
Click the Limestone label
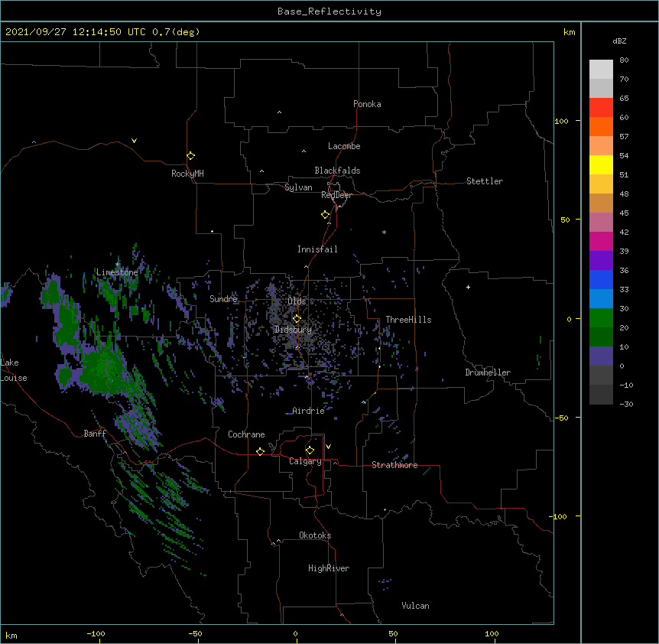[117, 272]
